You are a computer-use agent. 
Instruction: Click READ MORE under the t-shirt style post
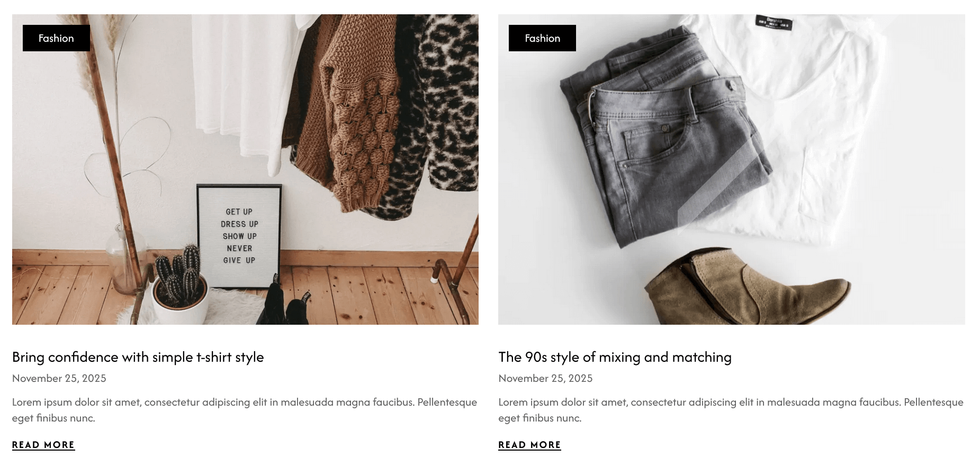click(x=43, y=445)
